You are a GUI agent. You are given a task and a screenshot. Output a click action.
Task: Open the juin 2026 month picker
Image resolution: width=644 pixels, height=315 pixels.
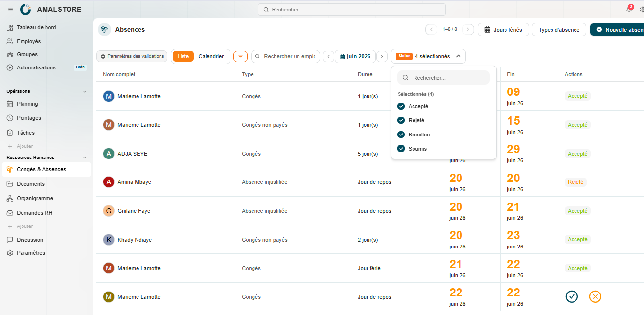click(355, 56)
